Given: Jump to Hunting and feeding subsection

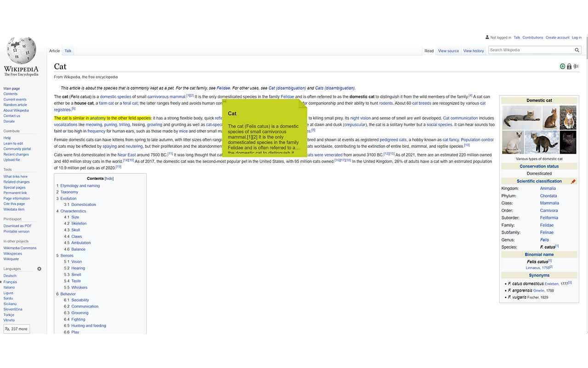Looking at the screenshot, I should click(x=89, y=326).
